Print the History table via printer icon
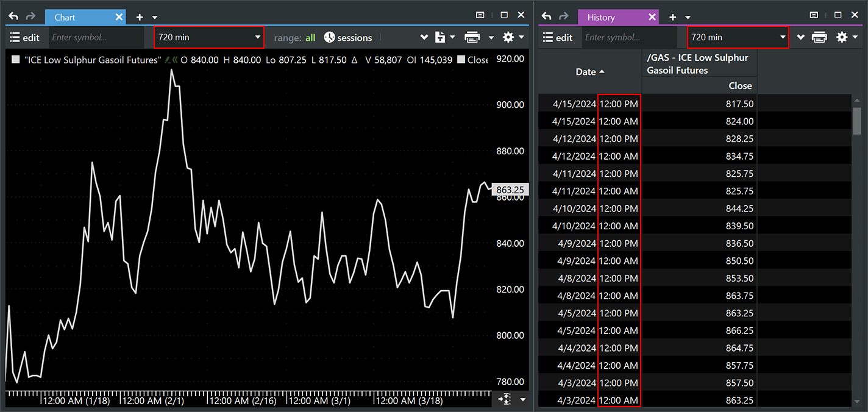The width and height of the screenshot is (868, 412). pos(820,38)
